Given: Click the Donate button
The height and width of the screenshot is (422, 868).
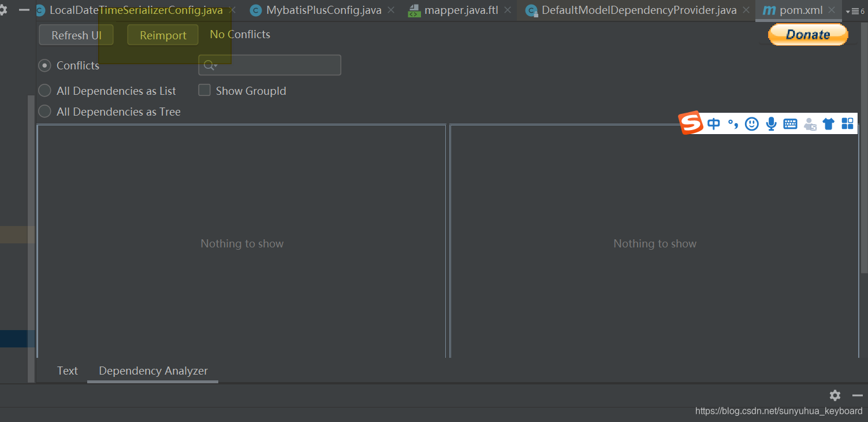Looking at the screenshot, I should pos(808,35).
